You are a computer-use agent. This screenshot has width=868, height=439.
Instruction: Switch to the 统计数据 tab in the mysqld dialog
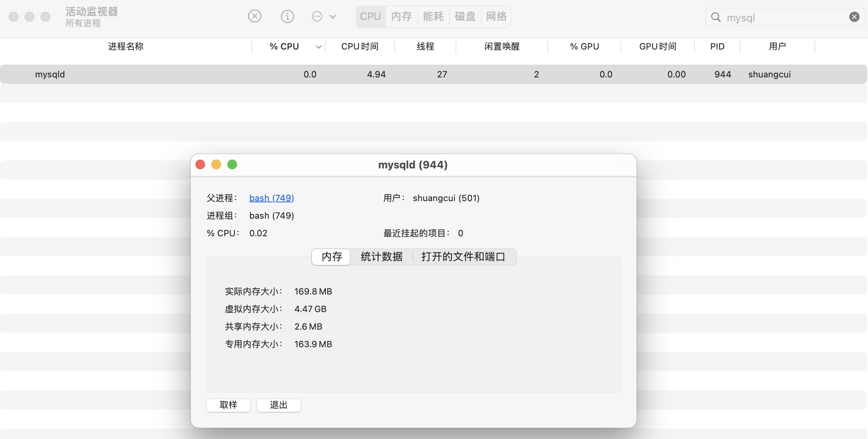pyautogui.click(x=381, y=257)
